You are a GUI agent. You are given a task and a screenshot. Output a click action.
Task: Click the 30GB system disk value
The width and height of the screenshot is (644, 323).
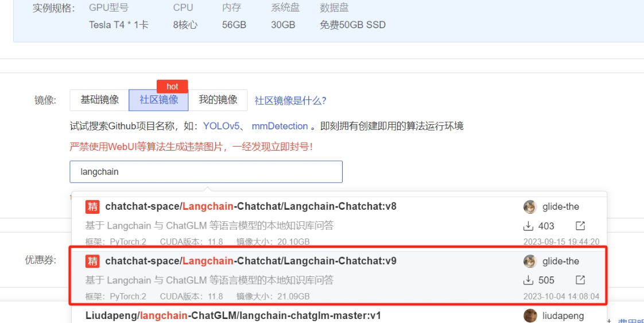tap(283, 25)
